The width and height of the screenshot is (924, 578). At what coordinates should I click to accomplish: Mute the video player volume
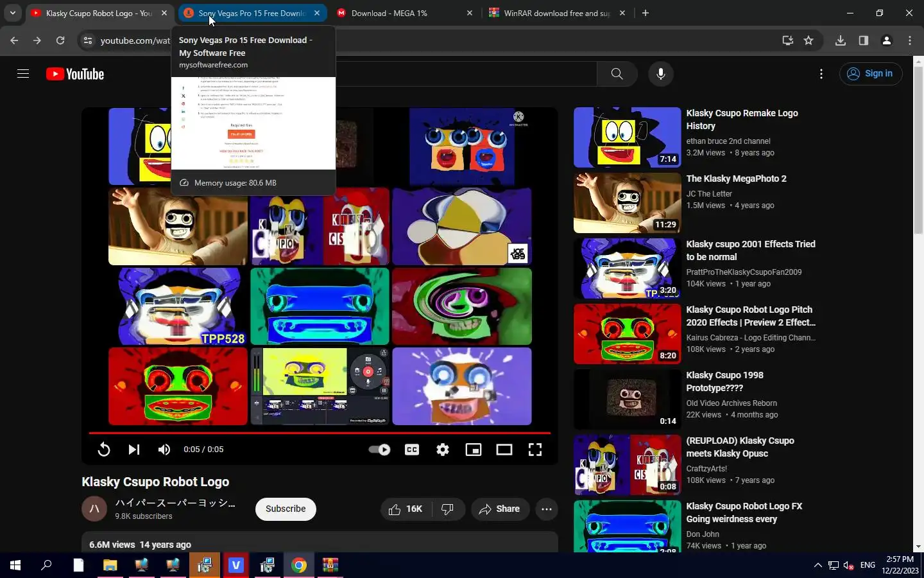pyautogui.click(x=164, y=450)
